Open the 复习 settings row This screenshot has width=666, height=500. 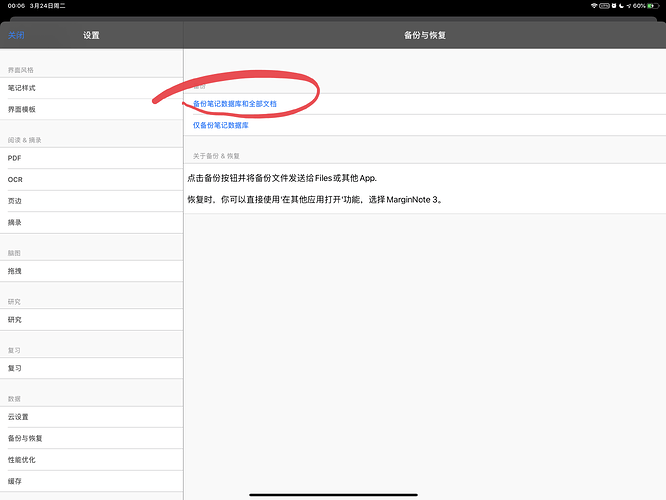click(x=91, y=368)
